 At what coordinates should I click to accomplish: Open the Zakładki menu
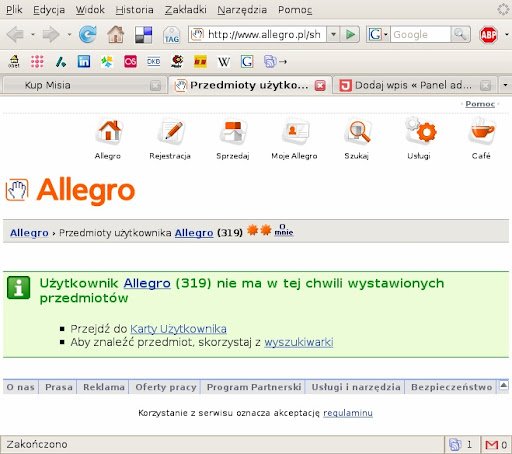click(186, 10)
